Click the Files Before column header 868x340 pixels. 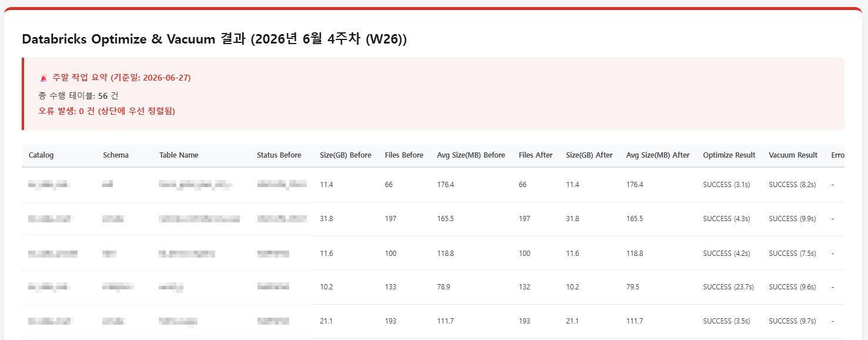click(x=404, y=155)
